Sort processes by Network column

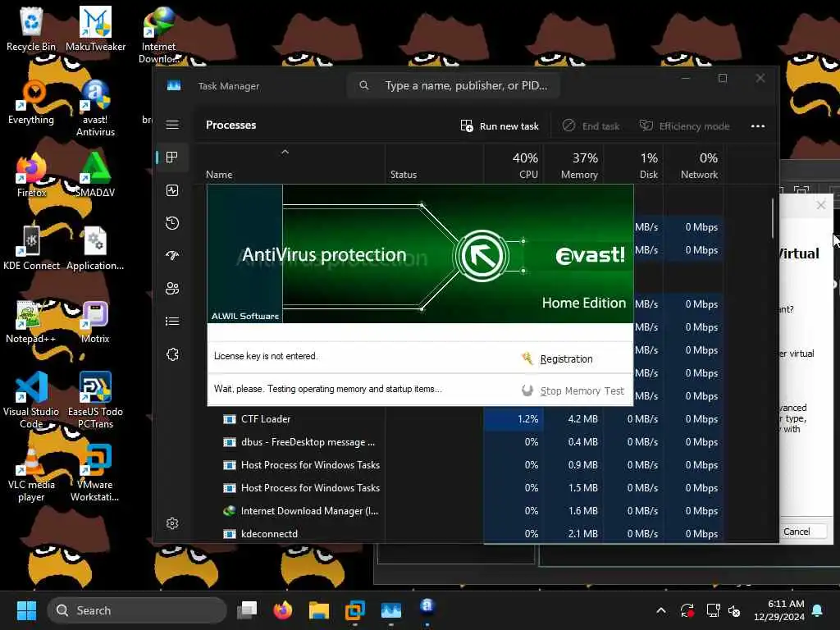pyautogui.click(x=694, y=166)
